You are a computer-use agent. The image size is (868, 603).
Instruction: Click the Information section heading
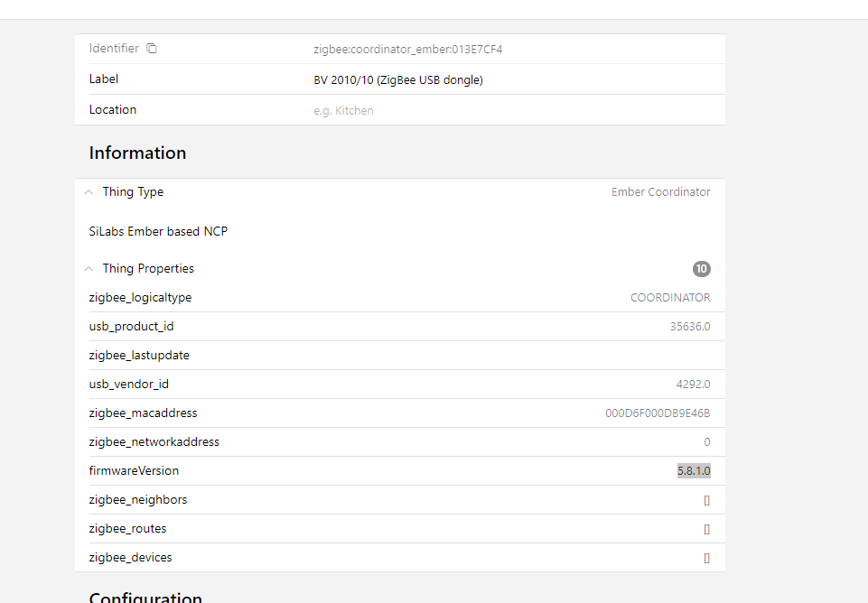[x=137, y=153]
